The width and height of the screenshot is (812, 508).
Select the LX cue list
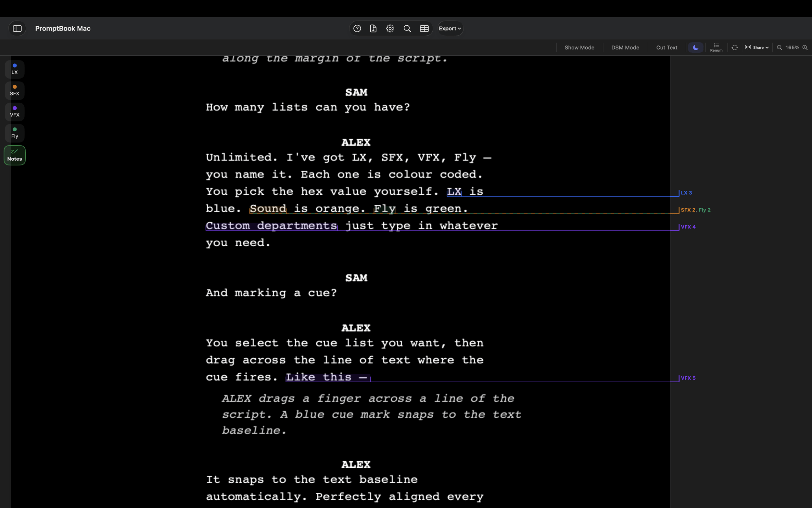tap(14, 69)
